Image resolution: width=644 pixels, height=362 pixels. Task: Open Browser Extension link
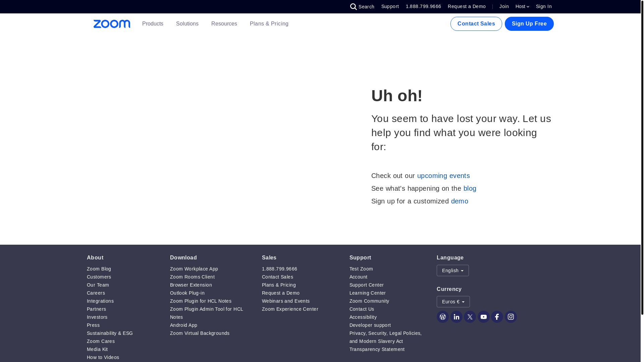pyautogui.click(x=191, y=285)
